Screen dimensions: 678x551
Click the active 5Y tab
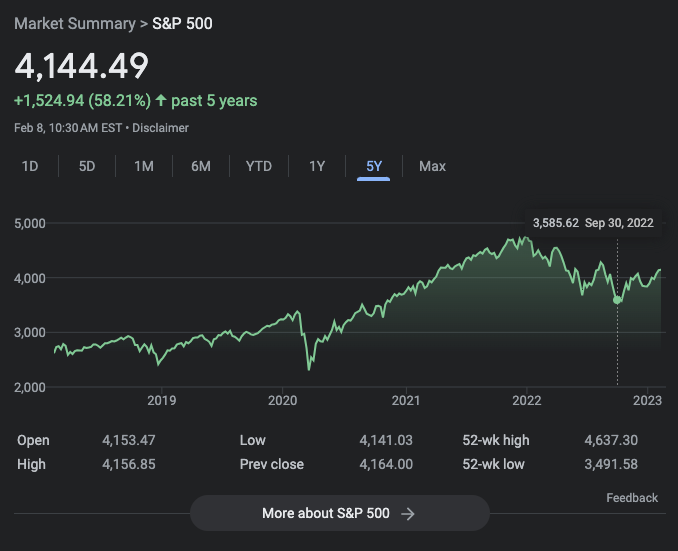(374, 166)
